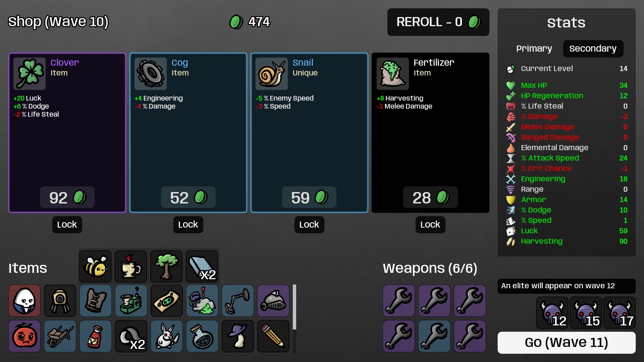Select the pencil item icon
The image size is (644, 362).
(x=273, y=336)
